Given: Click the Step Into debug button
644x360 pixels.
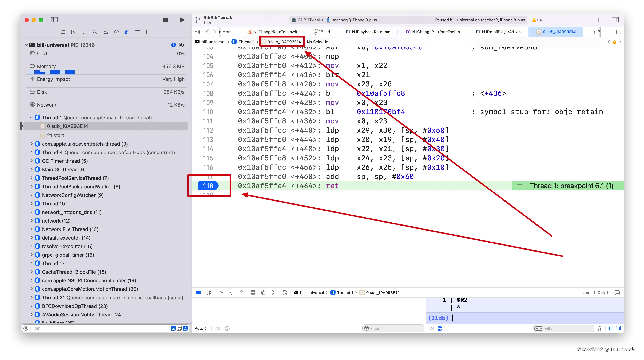Looking at the screenshot, I should point(231,293).
